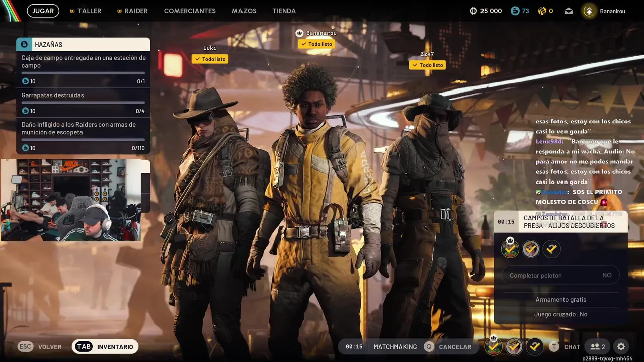This screenshot has width=644, height=362.
Task: Click the reward token icon beside 0/4
Action: (25, 111)
